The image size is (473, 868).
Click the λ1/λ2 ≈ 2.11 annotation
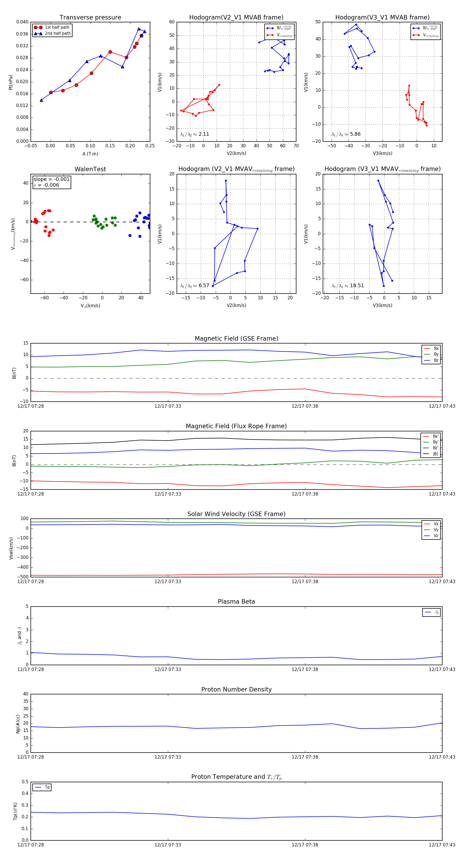[x=194, y=134]
